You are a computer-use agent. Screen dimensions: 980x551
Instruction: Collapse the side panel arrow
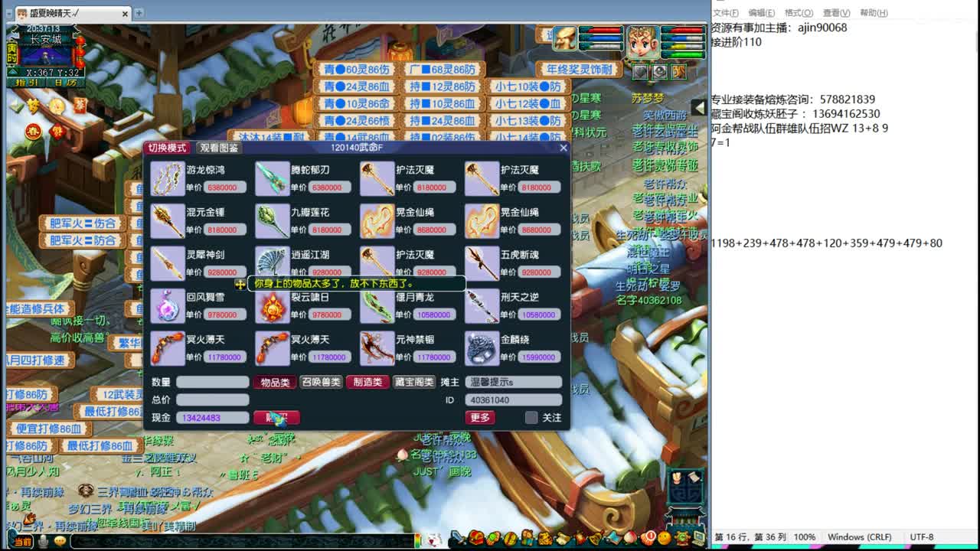(x=698, y=107)
